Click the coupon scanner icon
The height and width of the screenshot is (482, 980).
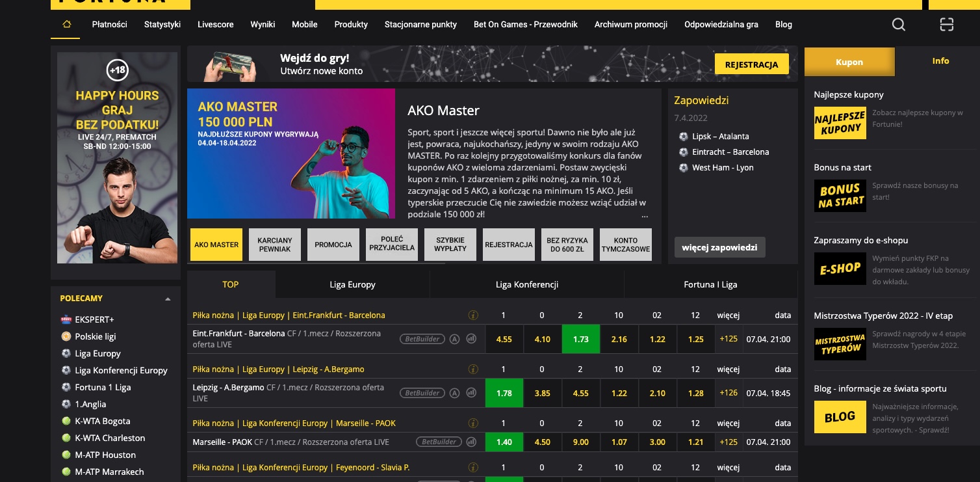[x=947, y=25]
